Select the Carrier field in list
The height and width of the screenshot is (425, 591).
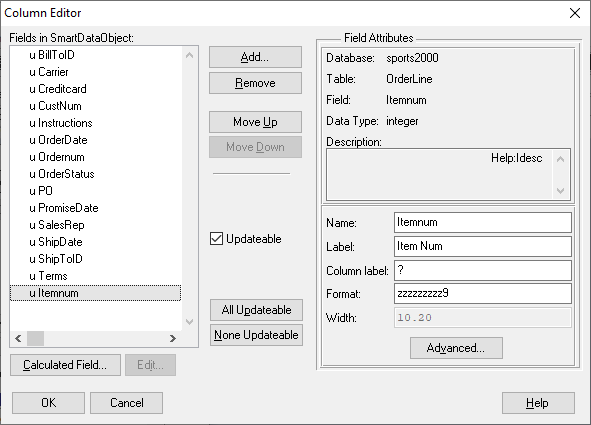tap(95, 72)
